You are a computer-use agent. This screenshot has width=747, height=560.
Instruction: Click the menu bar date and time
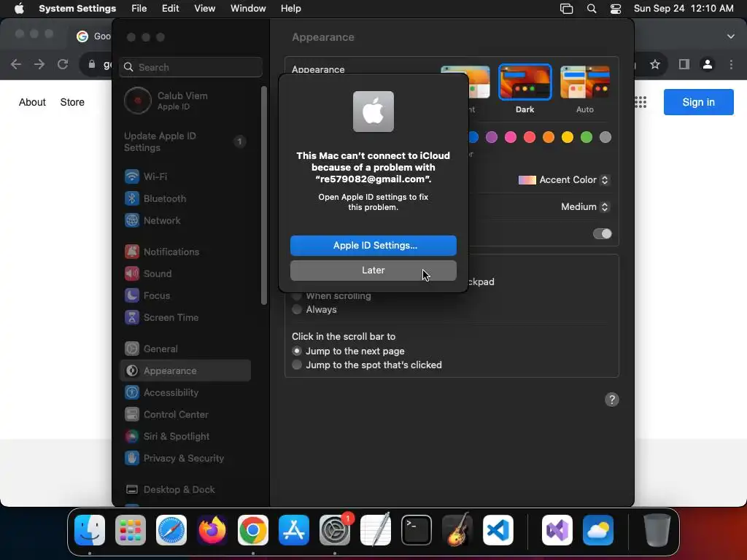click(x=683, y=9)
